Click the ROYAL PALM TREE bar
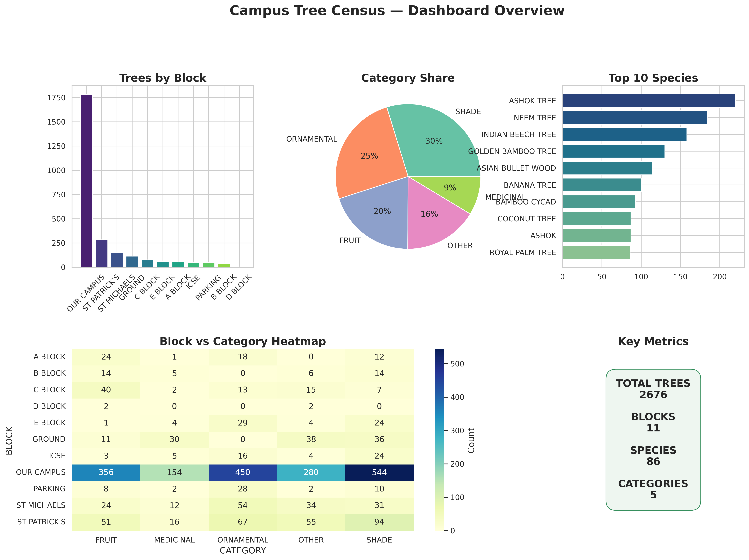Image resolution: width=749 pixels, height=560 pixels. click(596, 252)
